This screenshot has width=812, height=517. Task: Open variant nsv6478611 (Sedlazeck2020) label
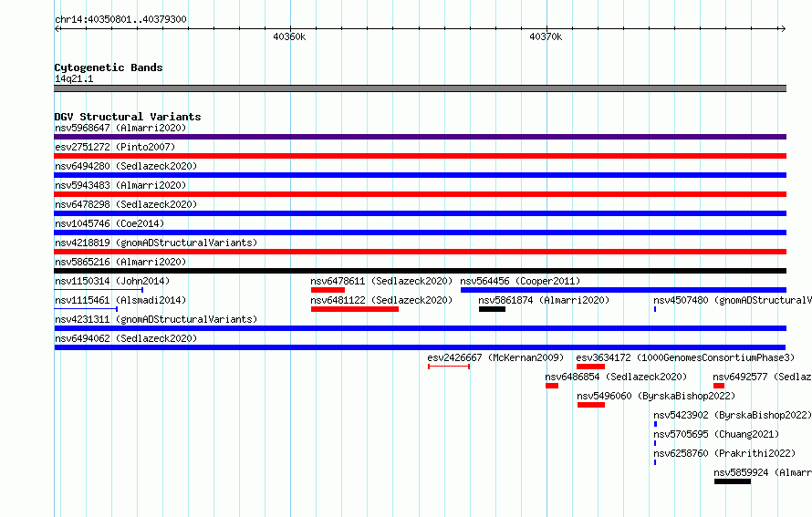381,281
